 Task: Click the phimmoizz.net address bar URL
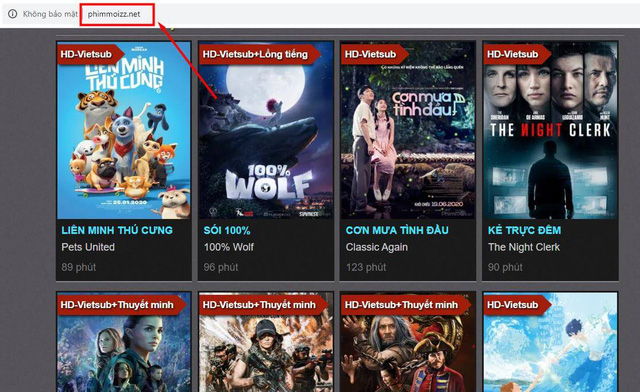tap(114, 14)
